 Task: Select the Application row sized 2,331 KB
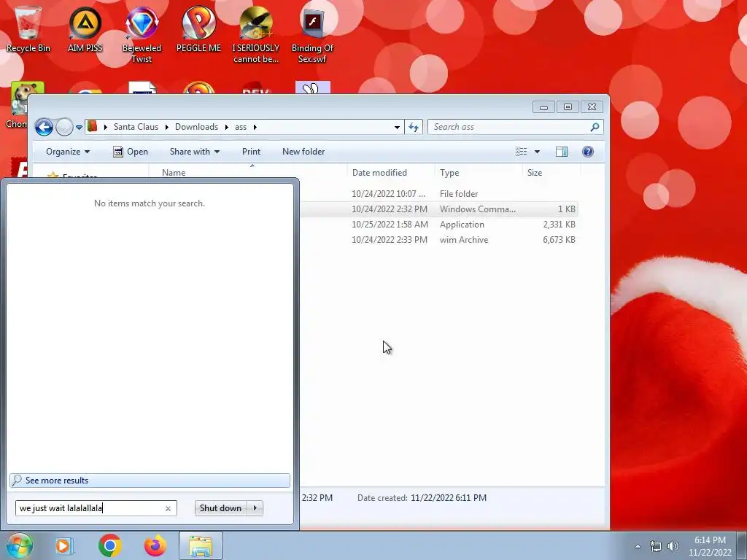pos(438,225)
